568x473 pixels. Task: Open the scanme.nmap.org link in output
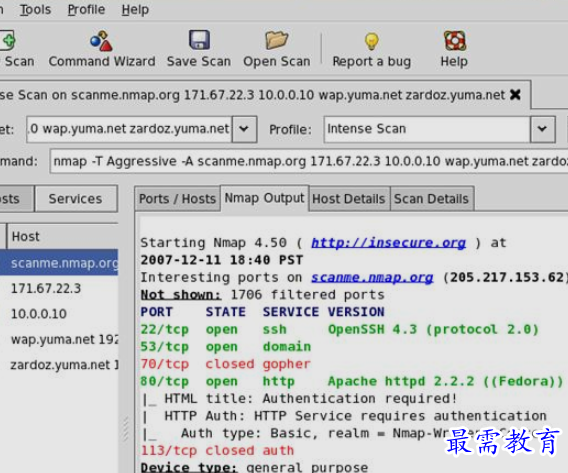[372, 277]
